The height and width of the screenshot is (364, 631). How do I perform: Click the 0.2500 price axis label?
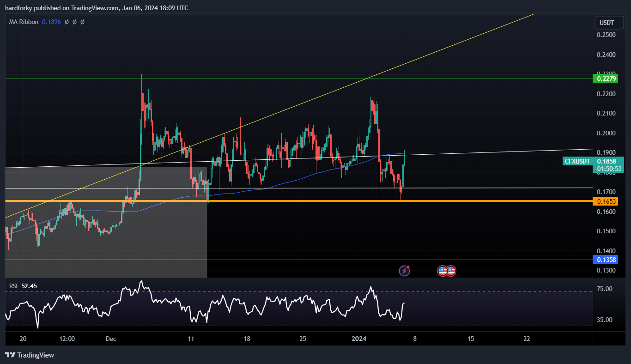607,35
